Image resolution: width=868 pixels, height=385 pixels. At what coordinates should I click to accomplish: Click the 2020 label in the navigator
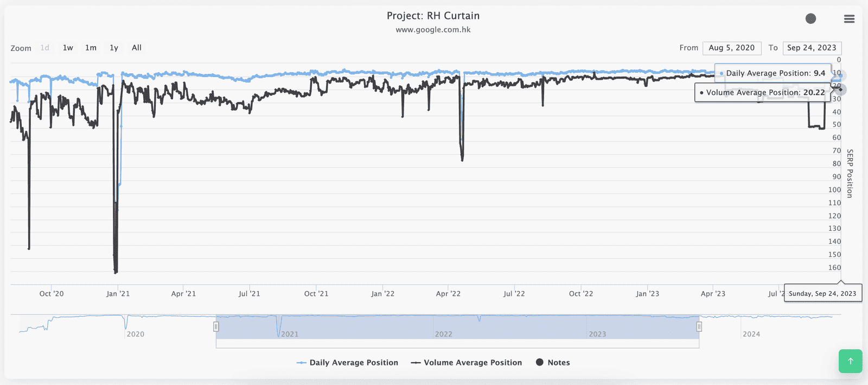tap(136, 334)
